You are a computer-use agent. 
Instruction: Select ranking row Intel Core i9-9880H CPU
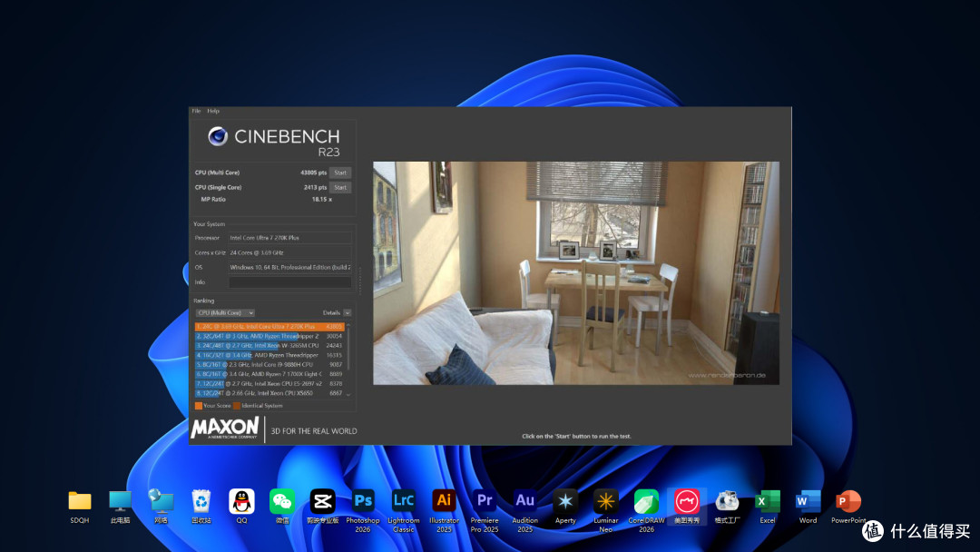point(269,364)
